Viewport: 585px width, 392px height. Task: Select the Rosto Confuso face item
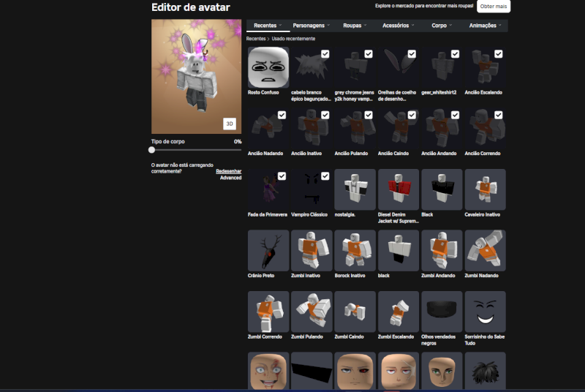click(x=268, y=67)
